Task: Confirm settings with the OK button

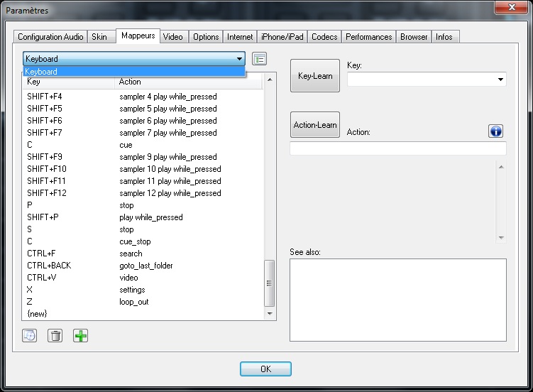Action: [265, 369]
